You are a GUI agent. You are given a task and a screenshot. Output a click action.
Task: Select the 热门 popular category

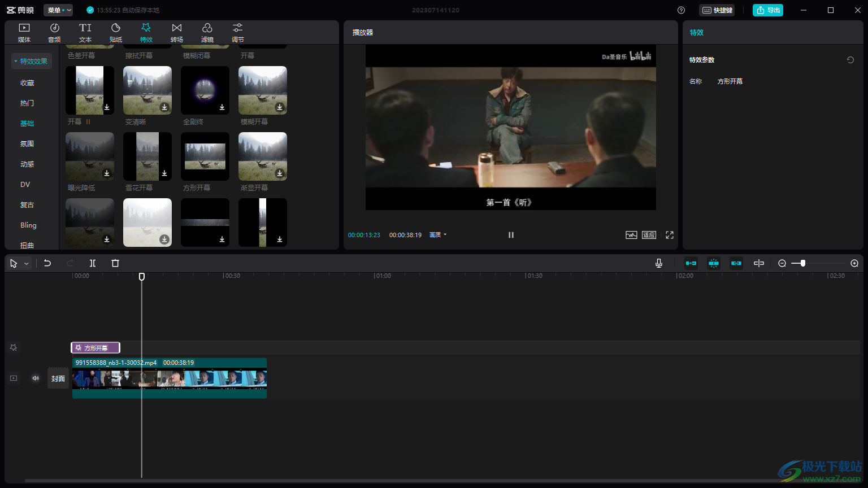(27, 103)
